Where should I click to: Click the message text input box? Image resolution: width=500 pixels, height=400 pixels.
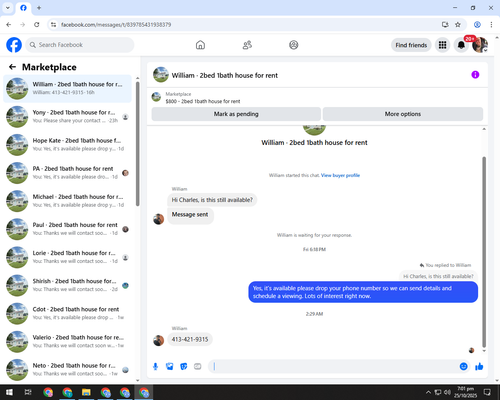pos(333,367)
